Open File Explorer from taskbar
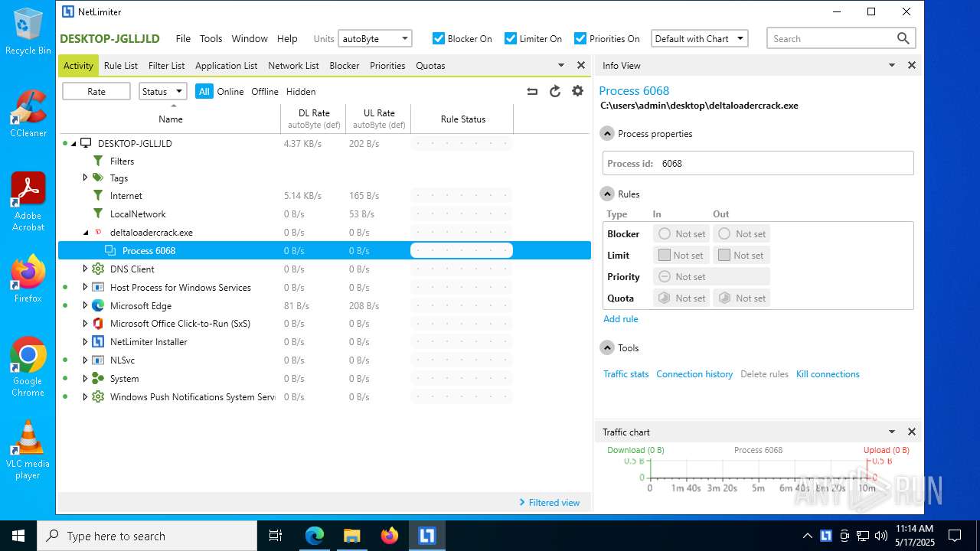This screenshot has height=551, width=980. point(351,536)
